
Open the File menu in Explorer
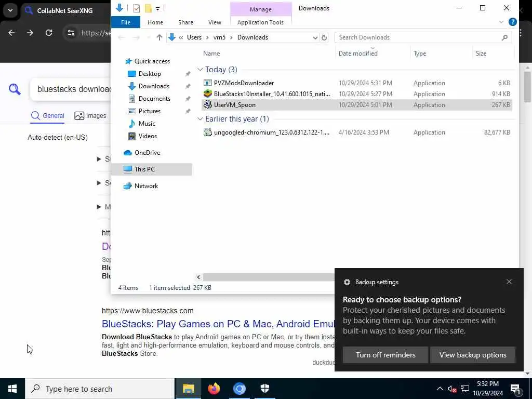(x=126, y=22)
